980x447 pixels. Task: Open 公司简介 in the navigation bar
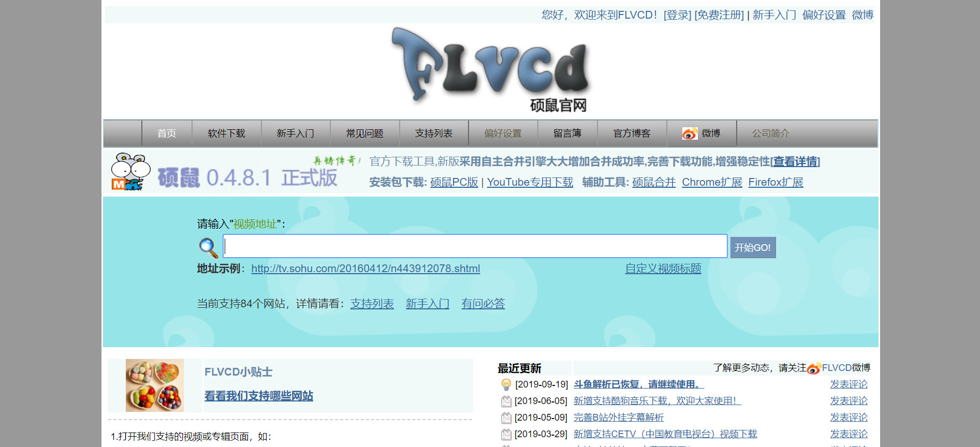[x=771, y=133]
